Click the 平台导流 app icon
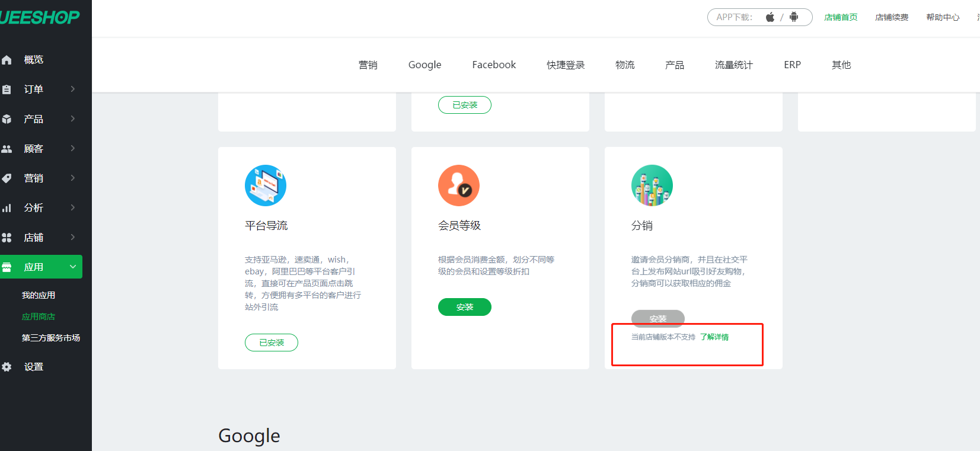The image size is (980, 451). point(265,185)
